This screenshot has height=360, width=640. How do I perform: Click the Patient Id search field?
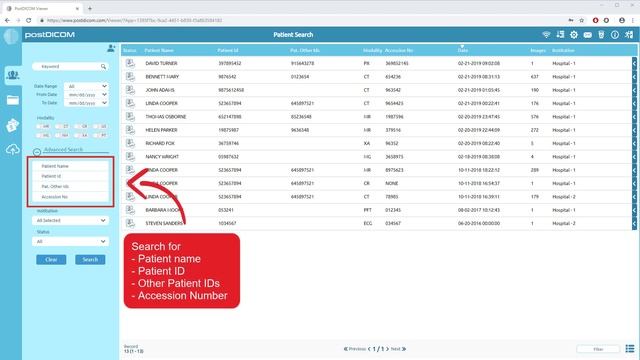70,176
